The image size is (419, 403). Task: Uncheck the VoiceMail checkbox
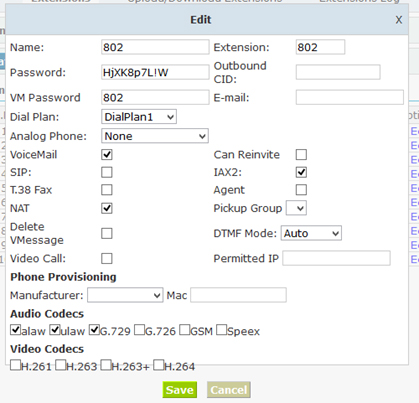point(107,155)
